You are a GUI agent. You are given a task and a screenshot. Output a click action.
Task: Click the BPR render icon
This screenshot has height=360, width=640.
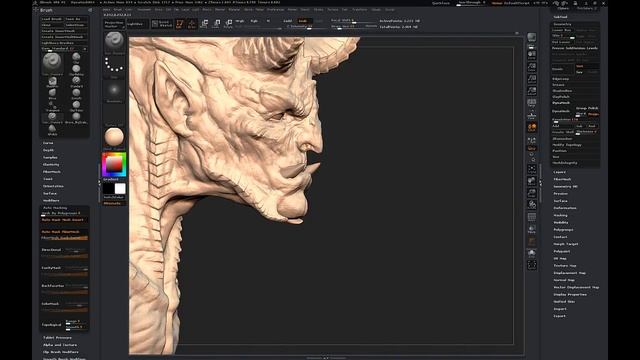pos(531,38)
